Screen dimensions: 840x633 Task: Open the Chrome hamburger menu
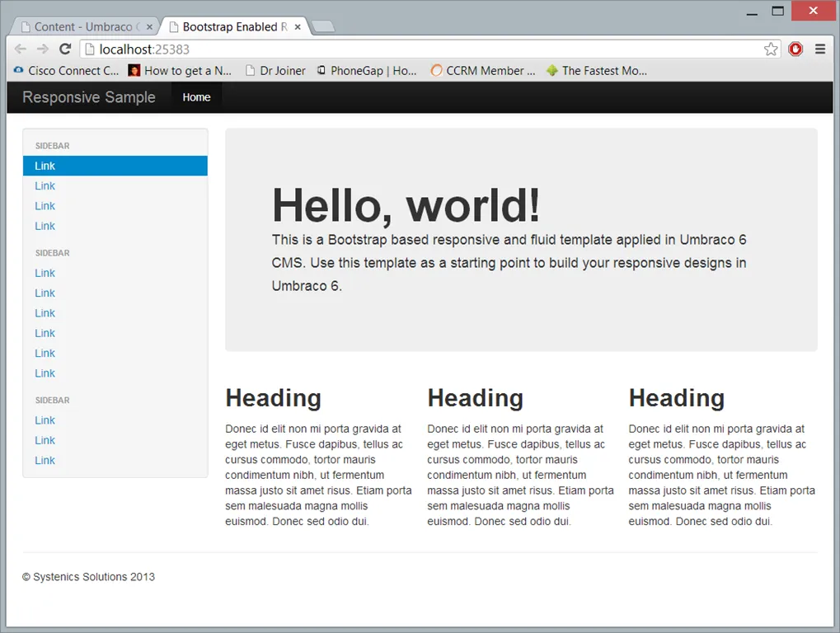[x=820, y=49]
